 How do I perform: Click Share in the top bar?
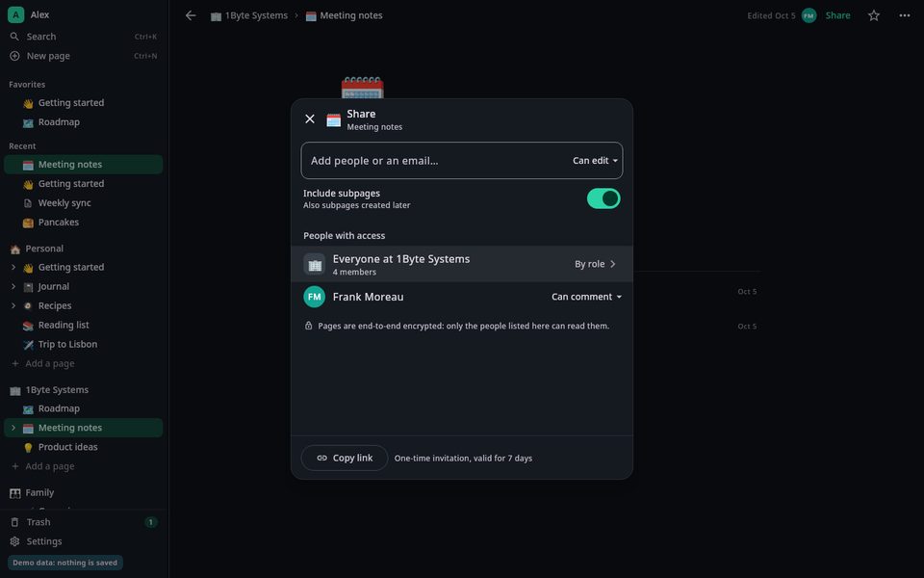pos(837,15)
